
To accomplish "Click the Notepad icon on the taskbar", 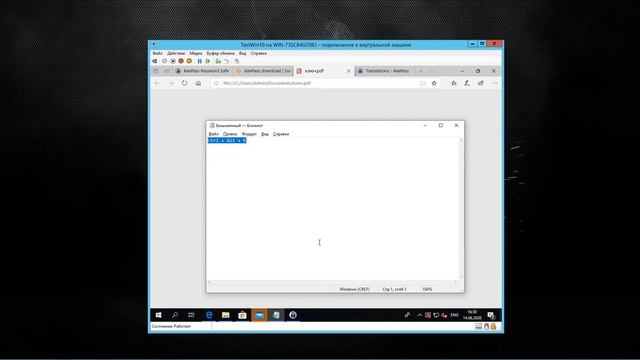I will [276, 315].
